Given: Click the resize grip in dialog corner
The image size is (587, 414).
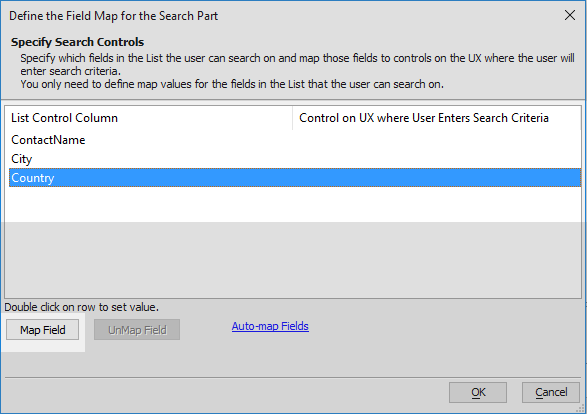Looking at the screenshot, I should (582, 409).
